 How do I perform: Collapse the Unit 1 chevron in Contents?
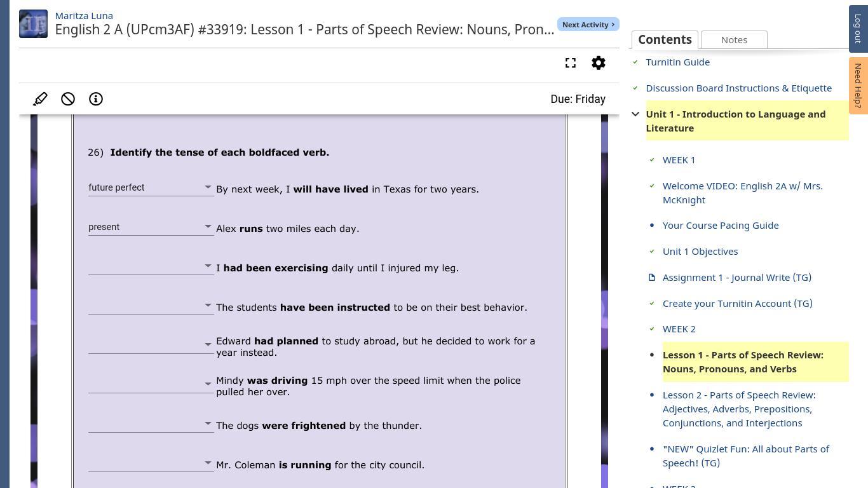pyautogui.click(x=635, y=114)
